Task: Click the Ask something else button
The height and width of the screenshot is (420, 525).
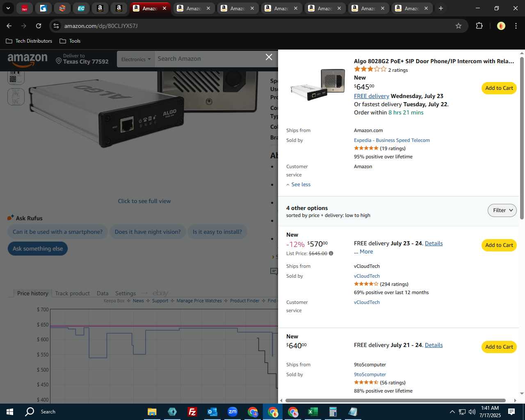Action: tap(38, 249)
